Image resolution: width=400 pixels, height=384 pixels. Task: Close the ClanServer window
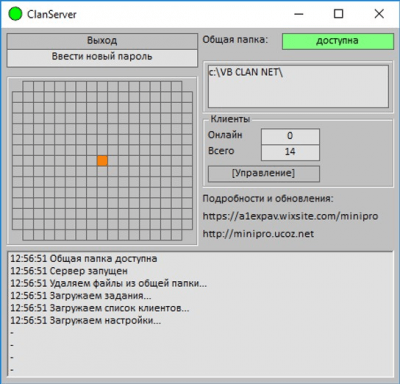pyautogui.click(x=379, y=14)
